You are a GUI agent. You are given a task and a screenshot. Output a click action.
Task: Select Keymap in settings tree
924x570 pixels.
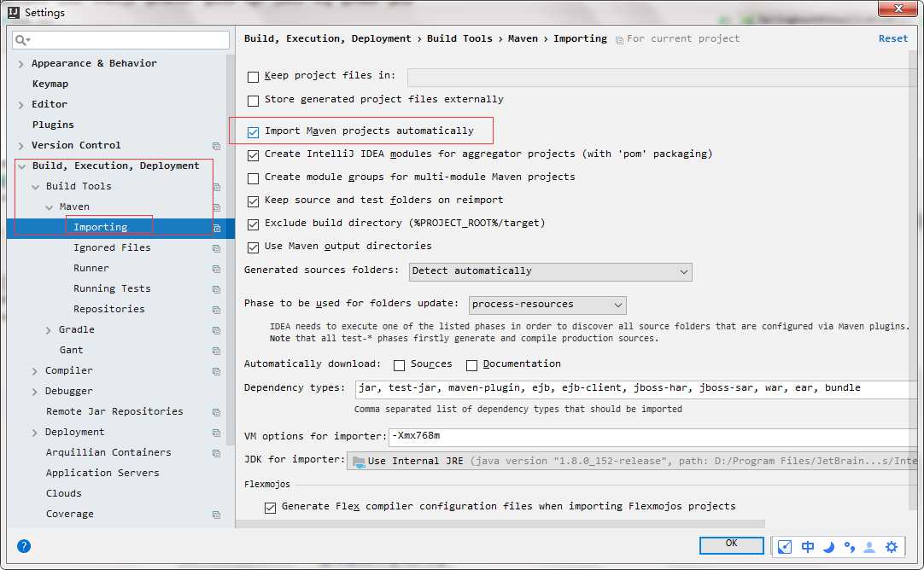coord(50,84)
